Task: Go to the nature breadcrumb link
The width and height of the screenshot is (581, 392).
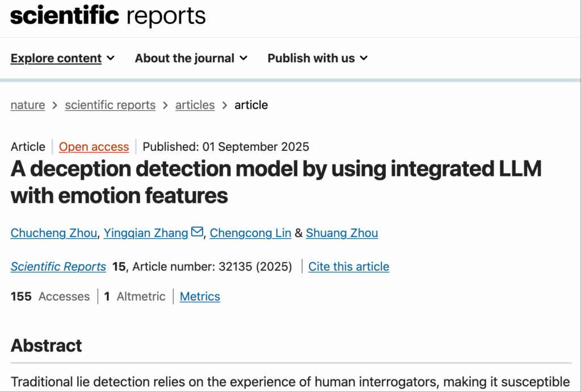Action: point(28,105)
